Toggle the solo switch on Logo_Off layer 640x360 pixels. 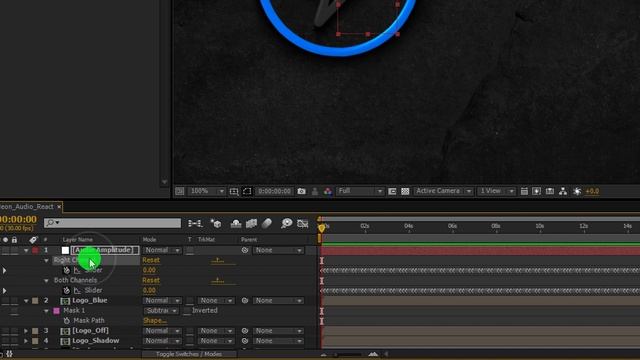point(5,331)
